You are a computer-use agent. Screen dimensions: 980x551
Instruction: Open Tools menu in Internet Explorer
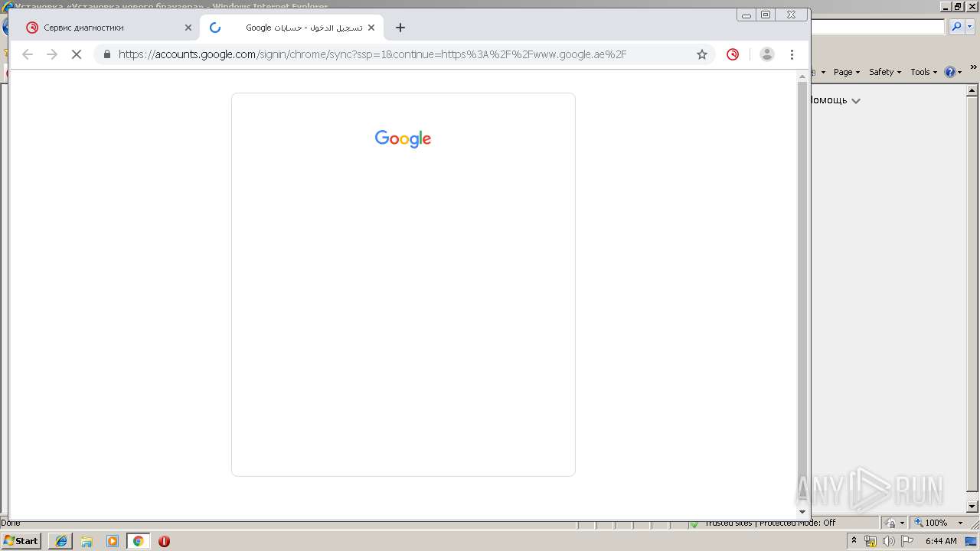tap(923, 72)
